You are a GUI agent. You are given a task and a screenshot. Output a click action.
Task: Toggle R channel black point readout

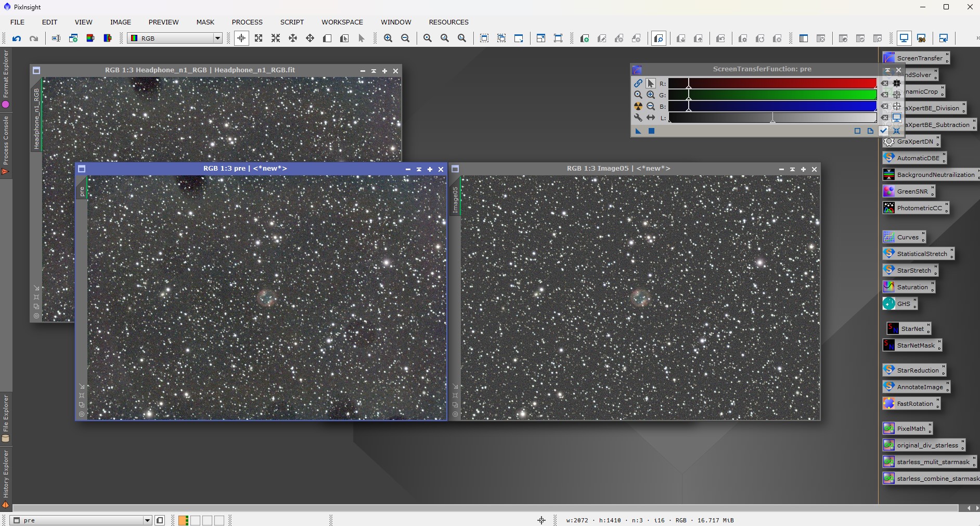point(897,83)
